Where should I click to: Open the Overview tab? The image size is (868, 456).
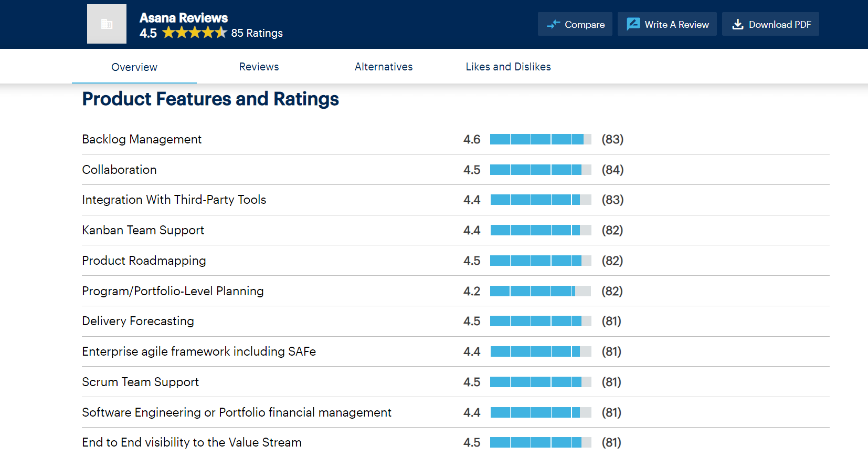134,67
